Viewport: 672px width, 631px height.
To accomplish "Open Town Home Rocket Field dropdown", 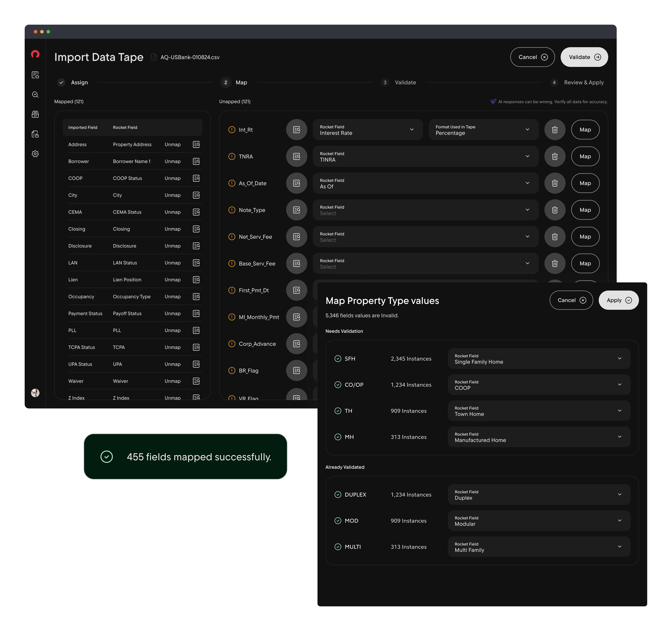I will 539,411.
